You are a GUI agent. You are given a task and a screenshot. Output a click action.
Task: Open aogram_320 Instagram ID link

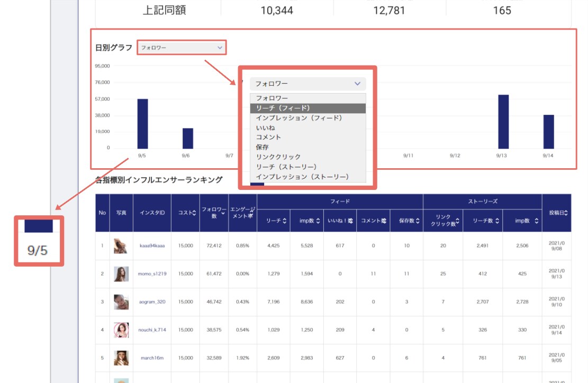point(152,302)
